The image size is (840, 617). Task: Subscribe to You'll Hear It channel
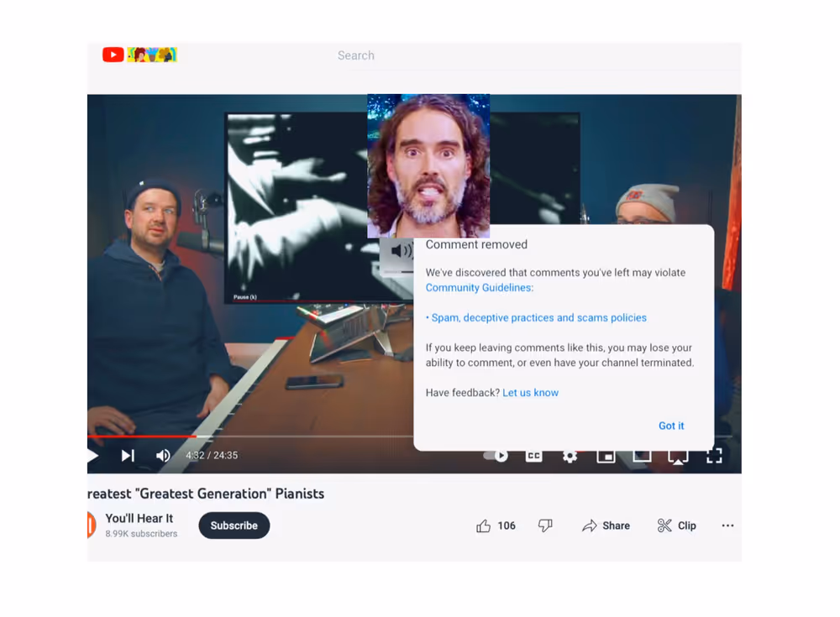click(x=234, y=525)
